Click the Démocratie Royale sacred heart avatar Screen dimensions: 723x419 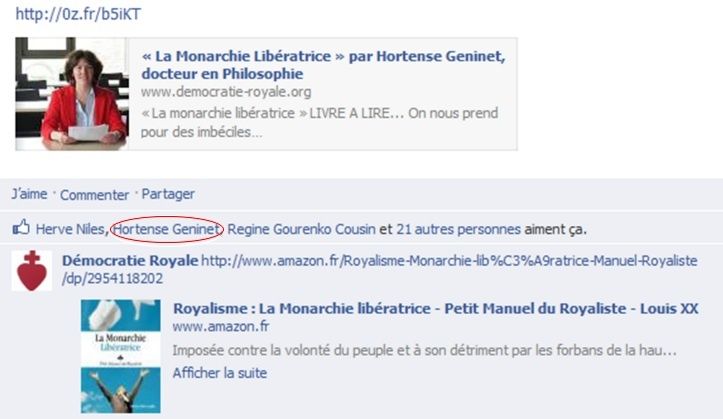(x=32, y=271)
